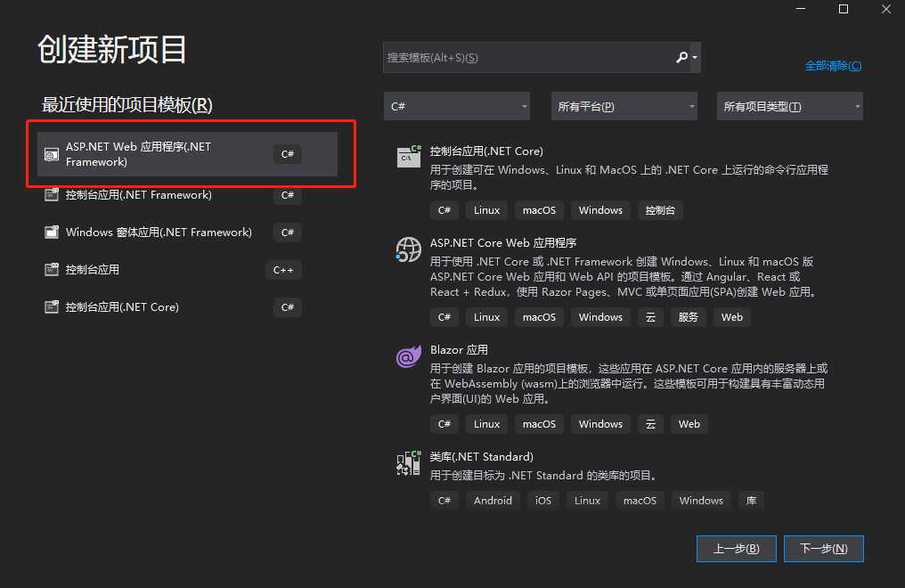Click the class library .NET Standard icon
The image size is (905, 588).
[409, 462]
